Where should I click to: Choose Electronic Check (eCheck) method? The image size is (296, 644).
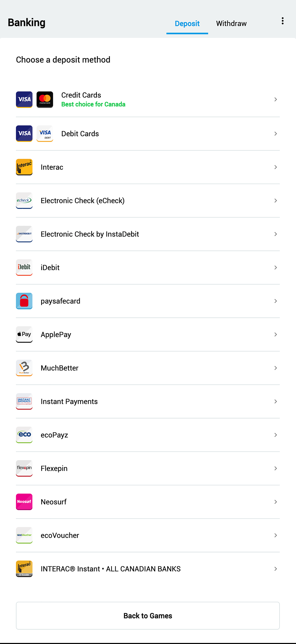[x=83, y=200]
